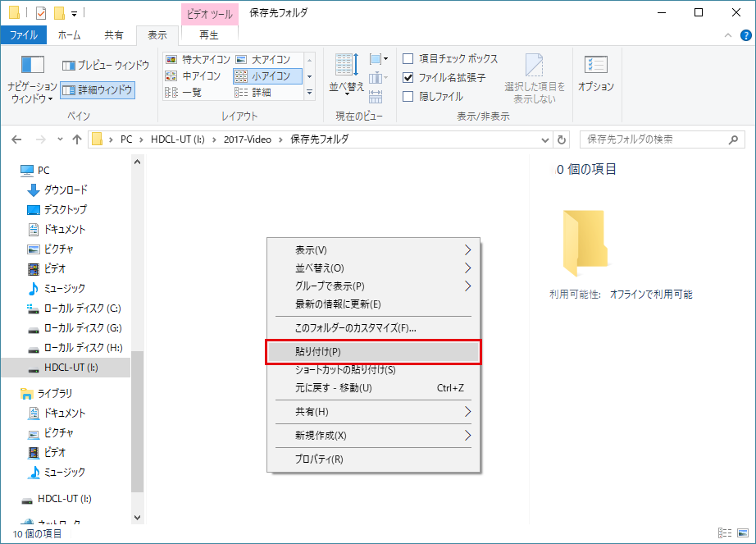Open View (表示) submenu in context menu
This screenshot has width=756, height=544.
click(x=373, y=250)
